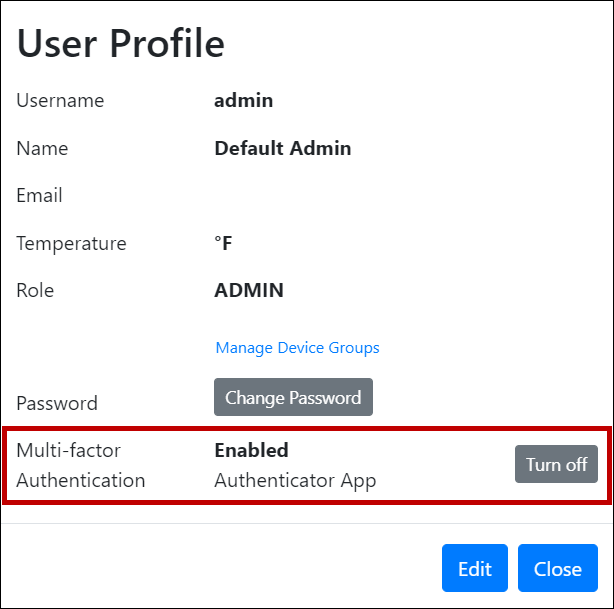The height and width of the screenshot is (609, 614).
Task: Click the Name field label
Action: tap(42, 148)
